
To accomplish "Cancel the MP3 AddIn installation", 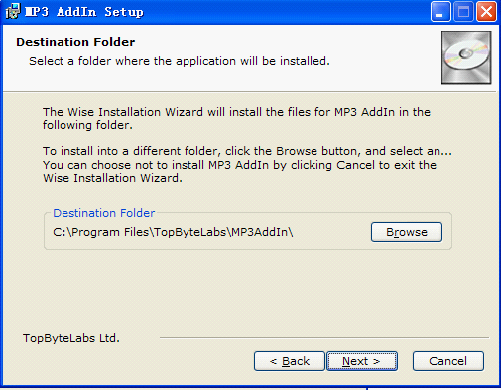I will [448, 361].
